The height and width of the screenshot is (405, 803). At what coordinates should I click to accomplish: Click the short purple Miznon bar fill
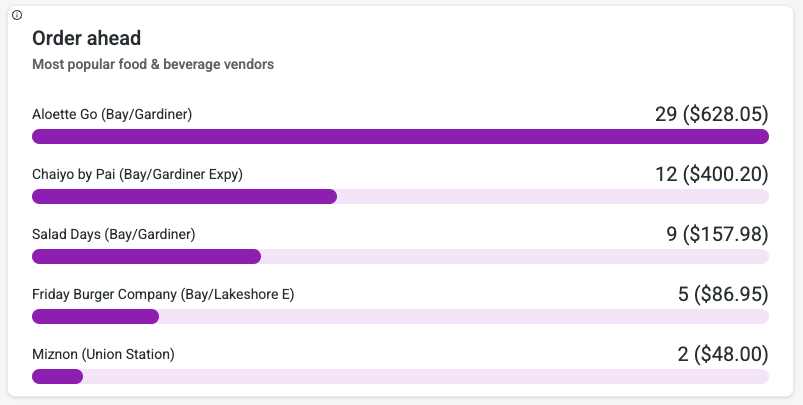pyautogui.click(x=57, y=377)
